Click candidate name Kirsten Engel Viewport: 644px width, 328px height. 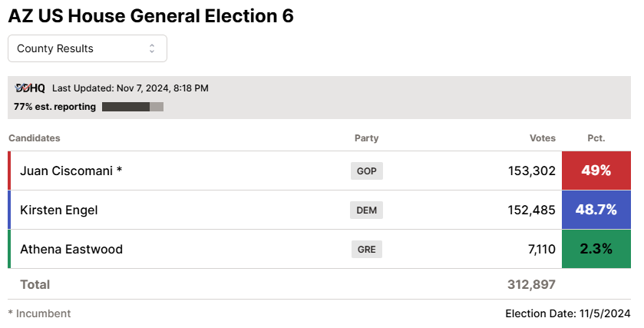(59, 210)
